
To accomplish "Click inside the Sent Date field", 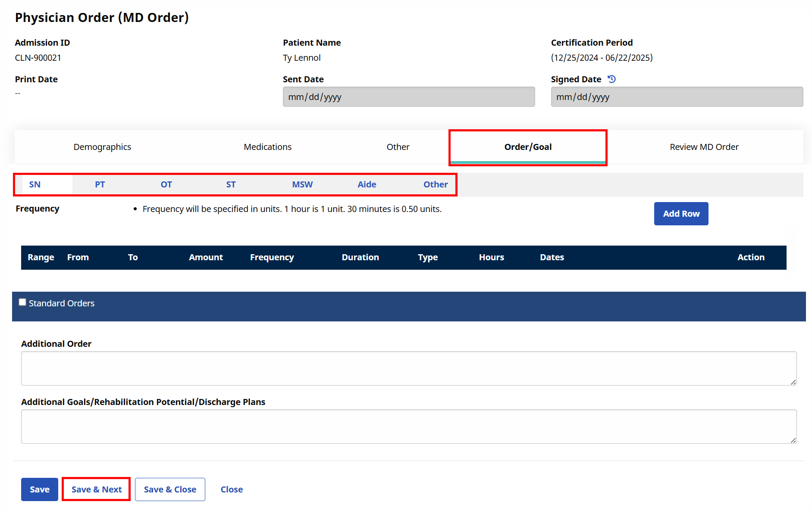I will 408,97.
